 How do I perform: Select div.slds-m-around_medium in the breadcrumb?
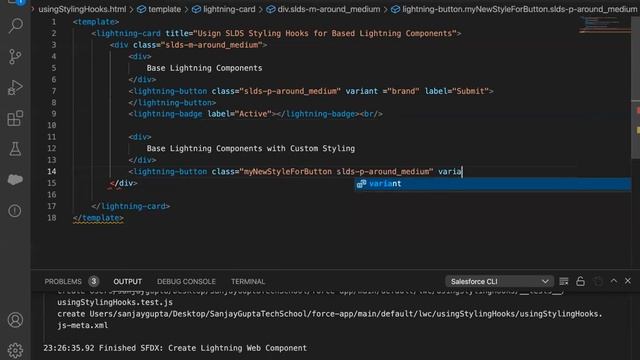point(323,9)
